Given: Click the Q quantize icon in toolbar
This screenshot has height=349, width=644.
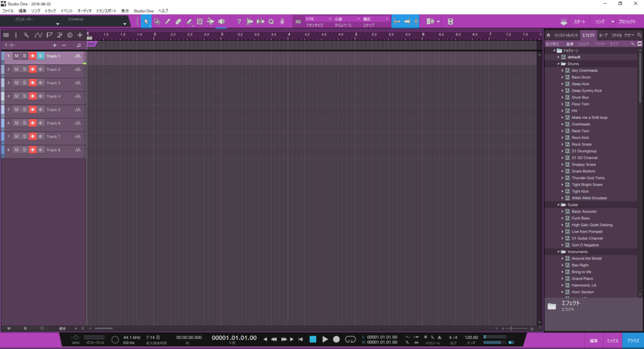Looking at the screenshot, I should pyautogui.click(x=271, y=21).
